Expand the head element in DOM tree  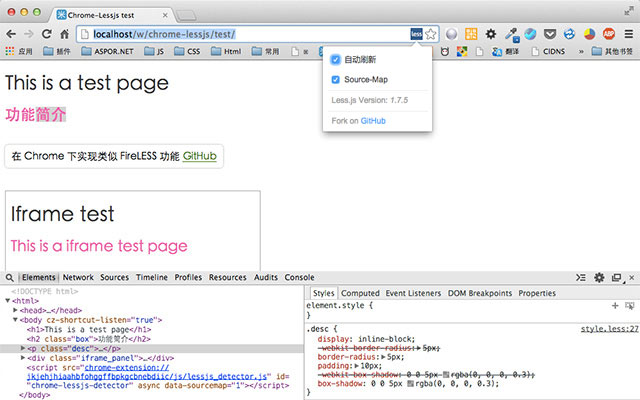(15, 310)
